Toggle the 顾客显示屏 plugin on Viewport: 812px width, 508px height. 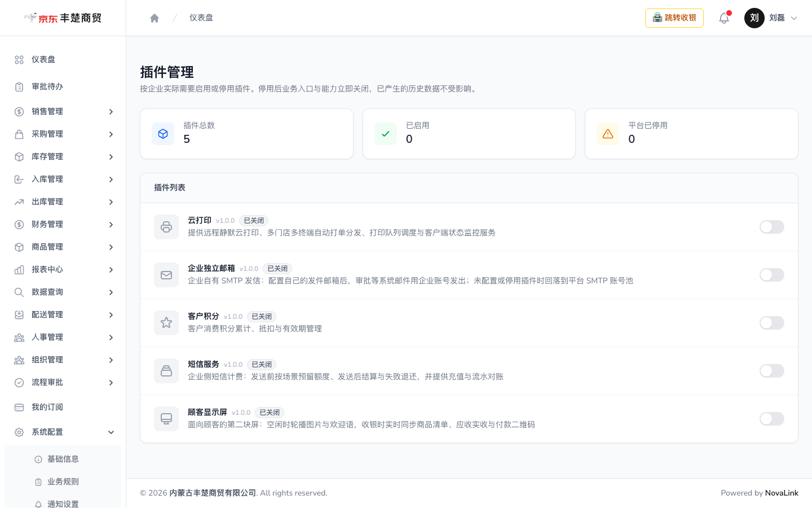(x=772, y=419)
